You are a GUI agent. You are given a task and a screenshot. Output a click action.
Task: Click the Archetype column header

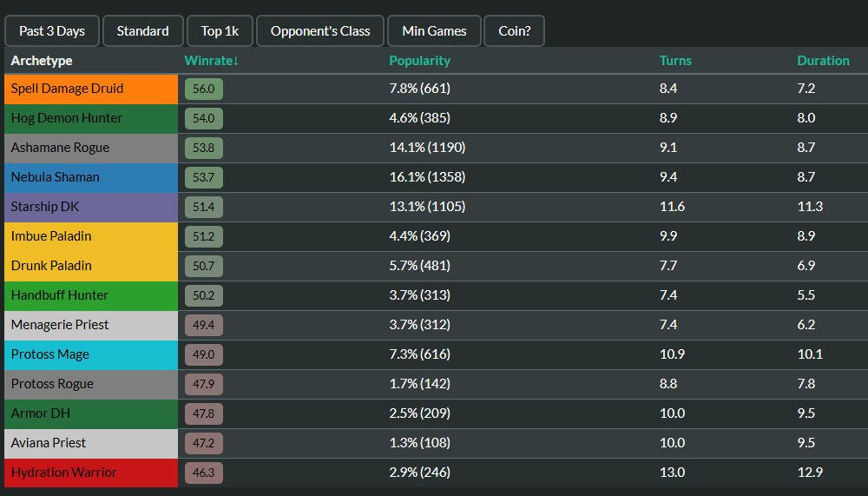42,61
